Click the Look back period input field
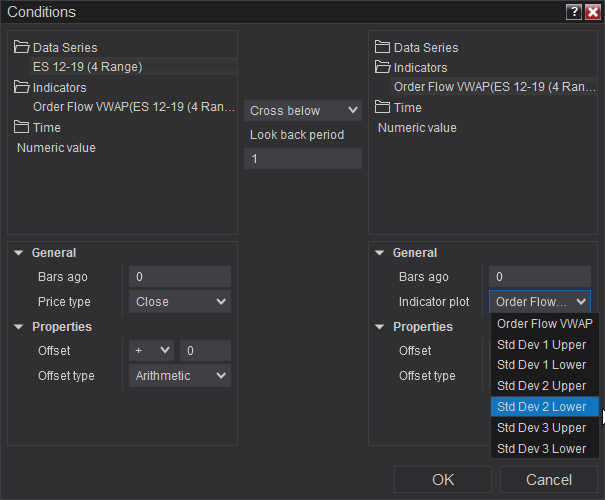The image size is (605, 500). (303, 158)
